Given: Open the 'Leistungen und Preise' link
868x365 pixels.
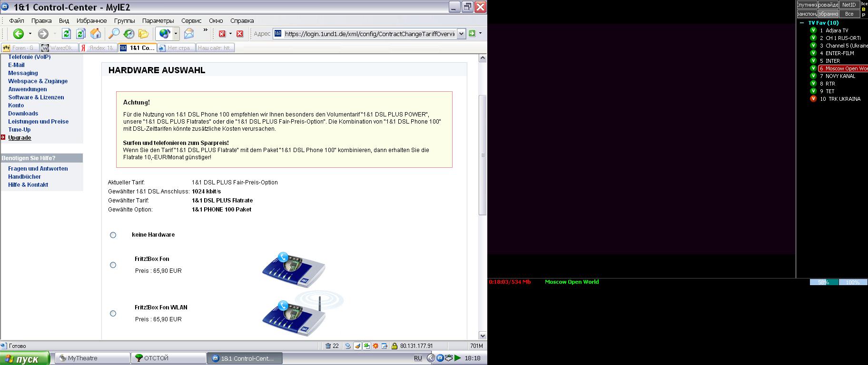Looking at the screenshot, I should (x=38, y=121).
